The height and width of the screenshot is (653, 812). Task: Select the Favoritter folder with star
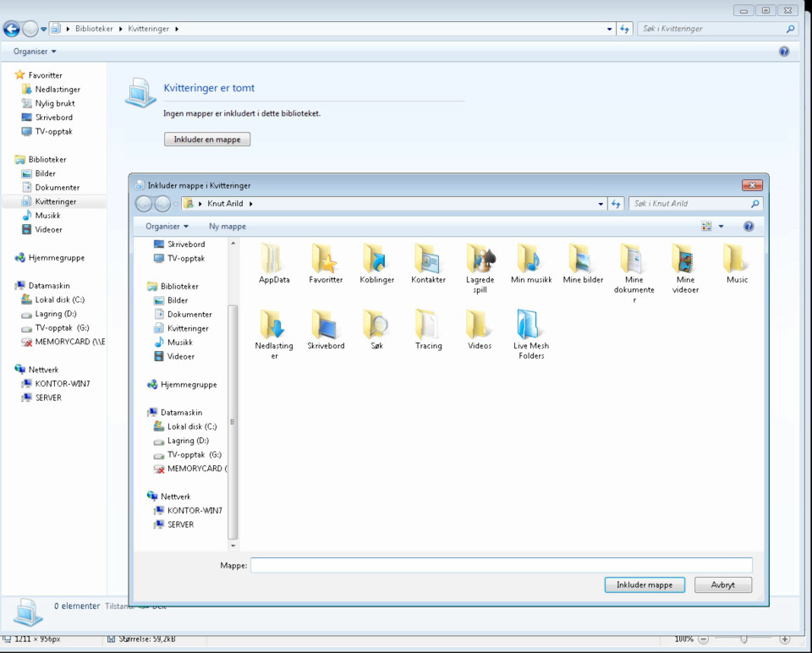(x=326, y=258)
